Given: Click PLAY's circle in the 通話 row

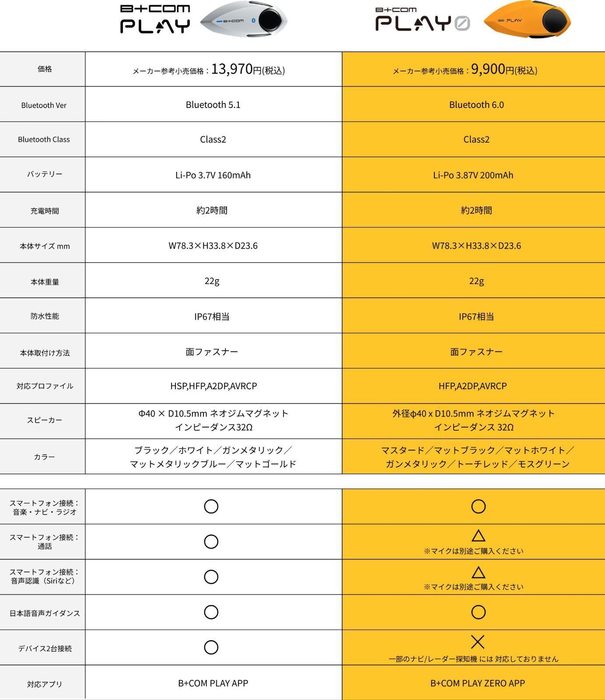Looking at the screenshot, I should [211, 542].
